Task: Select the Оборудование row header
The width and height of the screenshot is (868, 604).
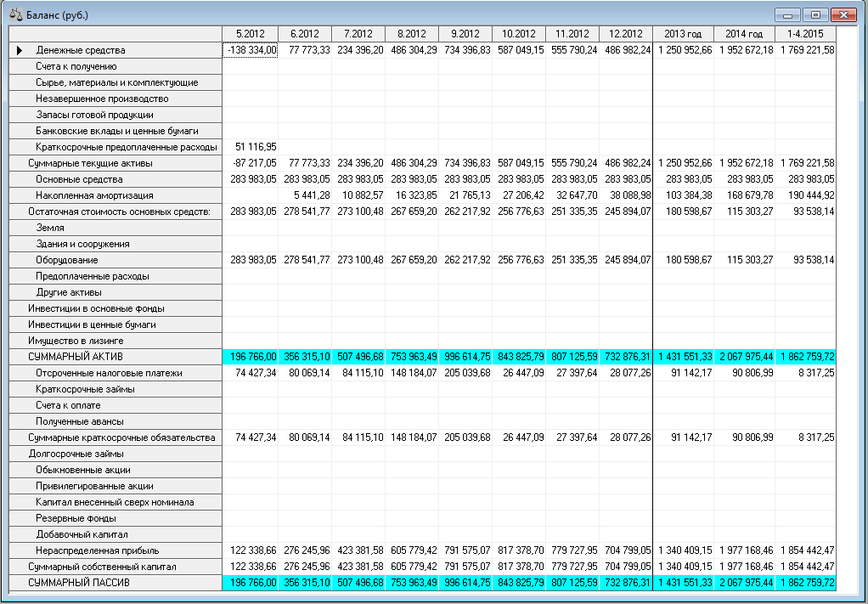Action: (x=116, y=260)
